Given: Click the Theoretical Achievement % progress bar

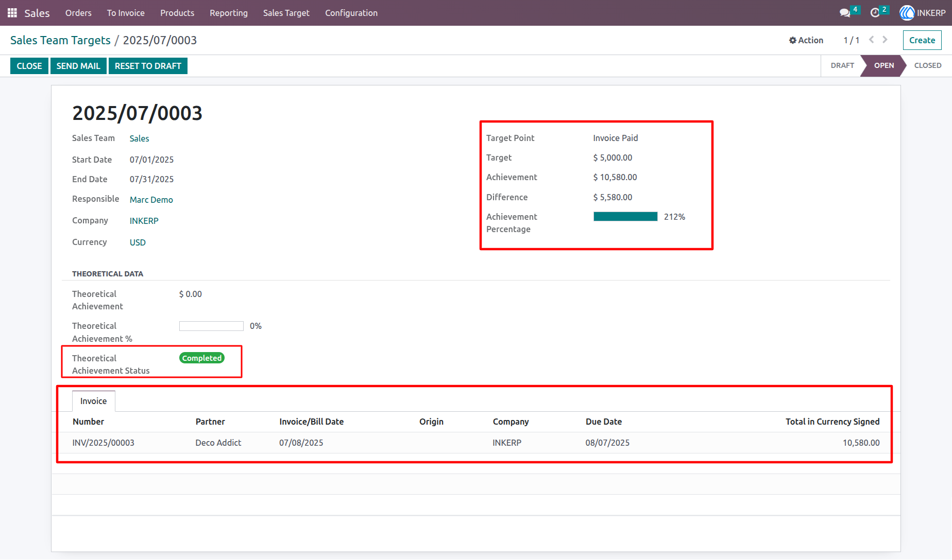Looking at the screenshot, I should coord(211,326).
